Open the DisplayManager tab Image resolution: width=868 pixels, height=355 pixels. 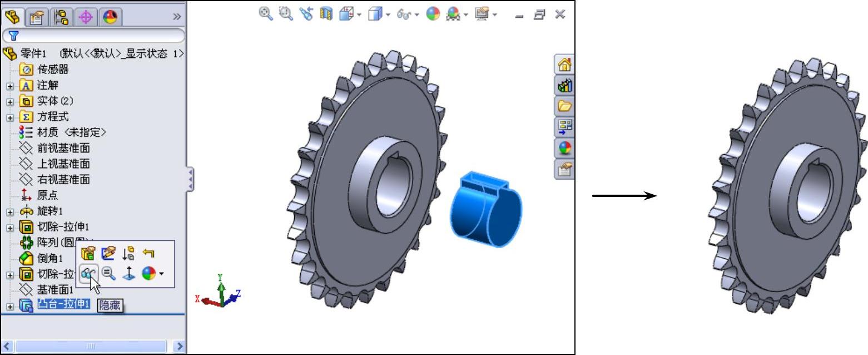pyautogui.click(x=110, y=17)
